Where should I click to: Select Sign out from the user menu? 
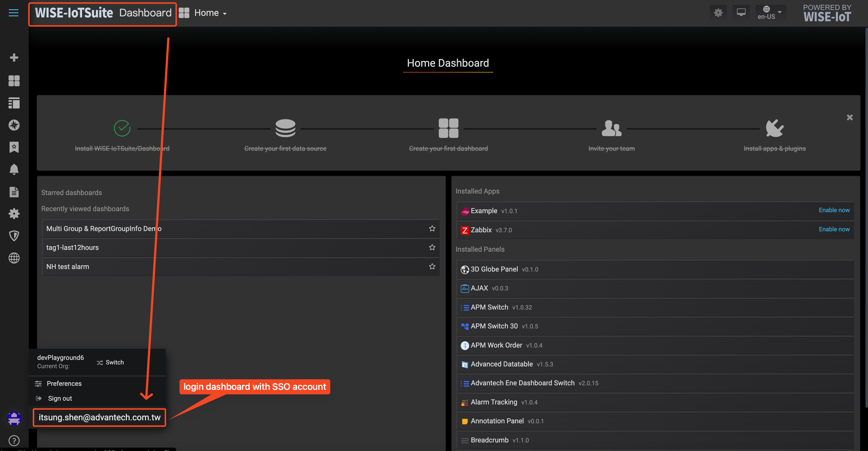click(59, 398)
